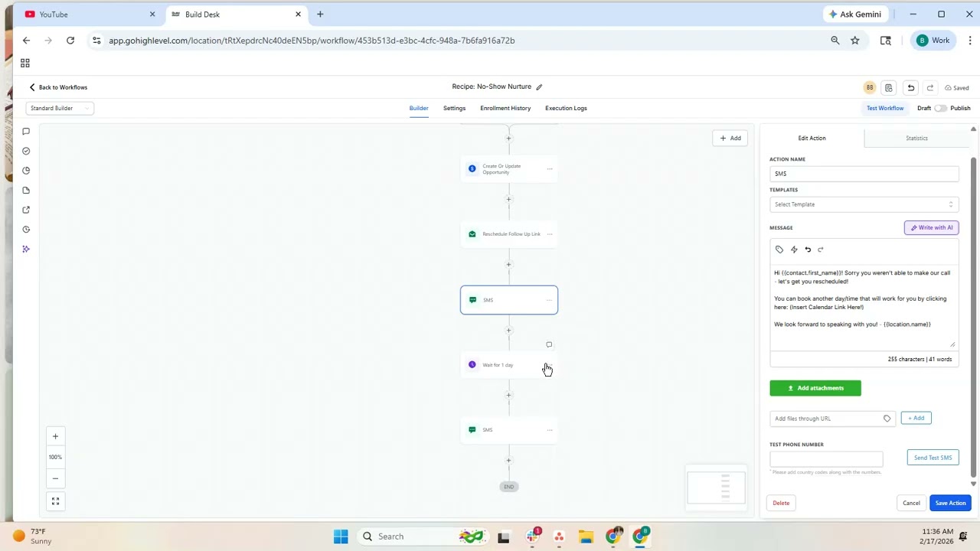
Task: Select the Wait for 1 day step
Action: (509, 365)
